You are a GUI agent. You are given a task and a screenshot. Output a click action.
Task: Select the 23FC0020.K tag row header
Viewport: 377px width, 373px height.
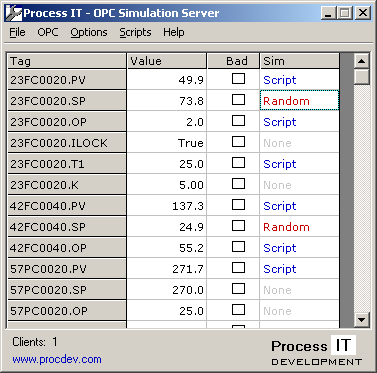coord(67,184)
